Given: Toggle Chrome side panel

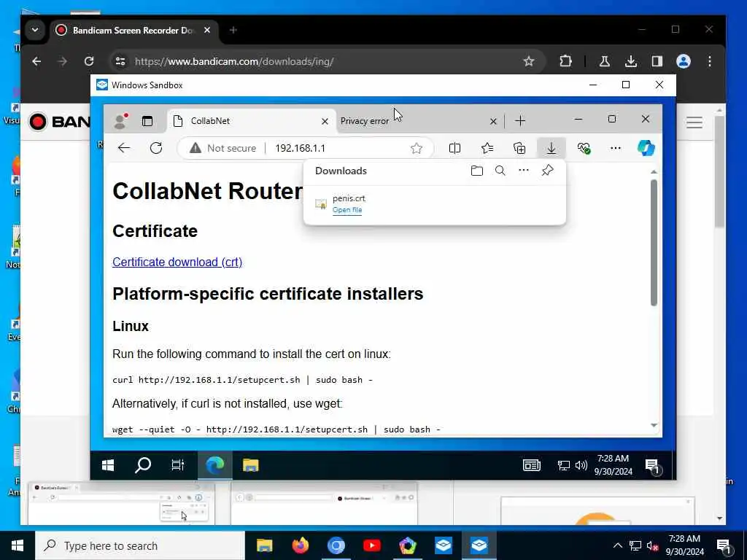Looking at the screenshot, I should coord(657,61).
